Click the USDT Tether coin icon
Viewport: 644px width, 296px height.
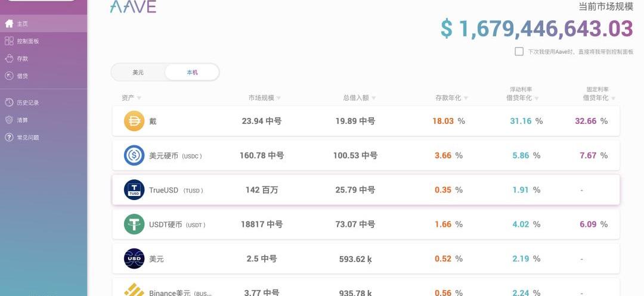134,225
